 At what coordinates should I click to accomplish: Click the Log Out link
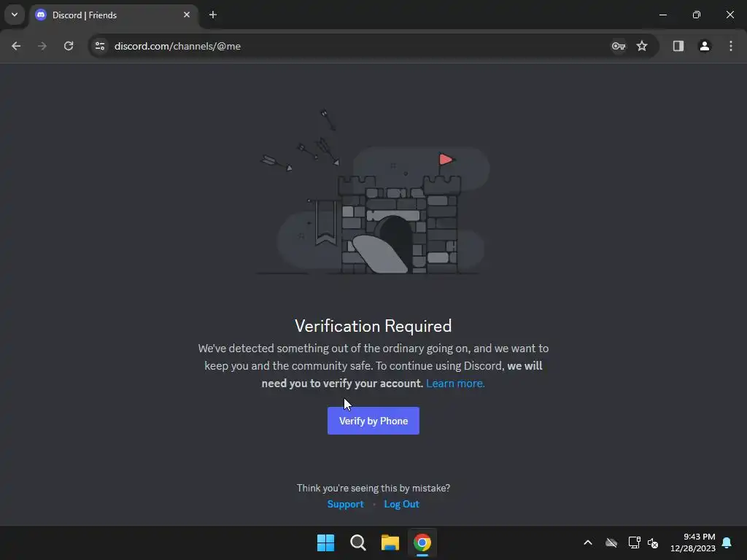click(401, 504)
